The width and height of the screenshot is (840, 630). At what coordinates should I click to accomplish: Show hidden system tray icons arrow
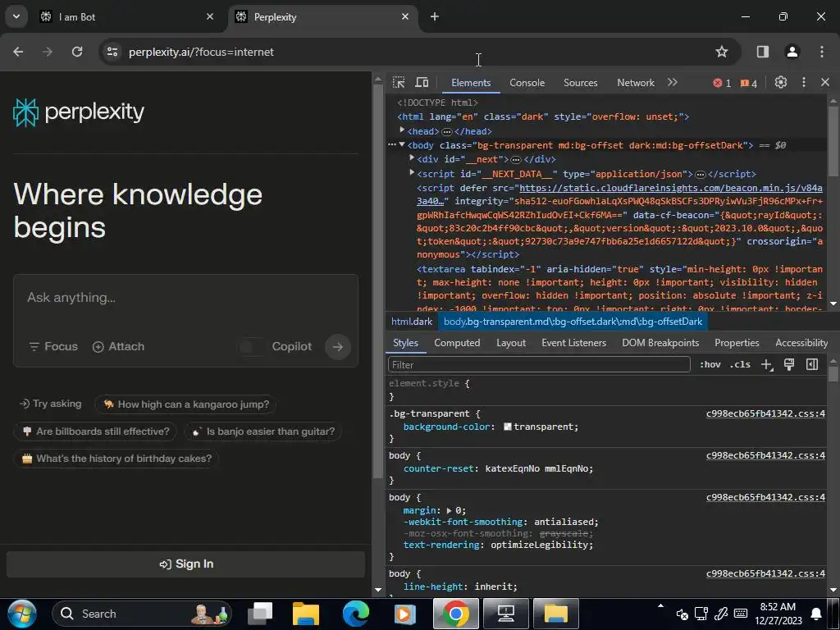(660, 606)
